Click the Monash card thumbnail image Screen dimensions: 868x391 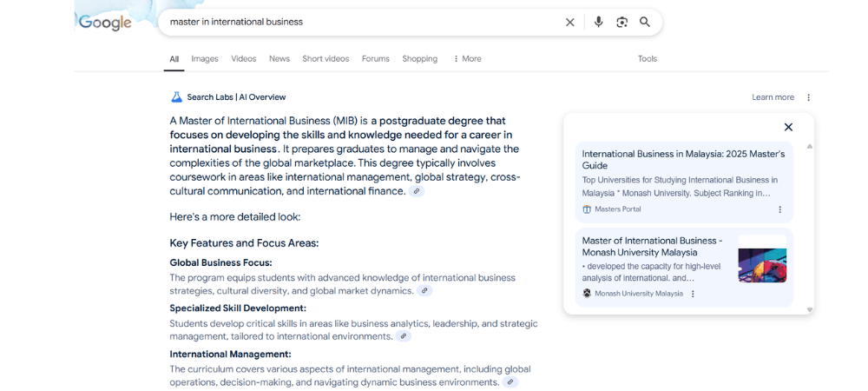click(762, 259)
